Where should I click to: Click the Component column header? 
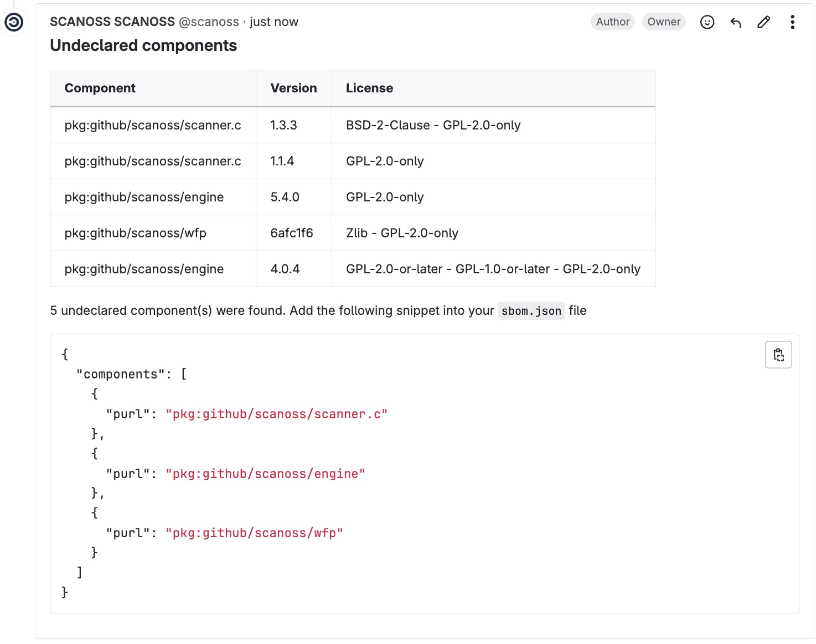pos(100,87)
